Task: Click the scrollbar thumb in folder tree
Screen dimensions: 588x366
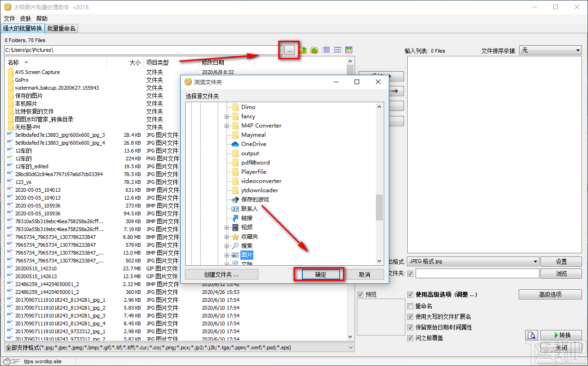Action: coord(380,207)
